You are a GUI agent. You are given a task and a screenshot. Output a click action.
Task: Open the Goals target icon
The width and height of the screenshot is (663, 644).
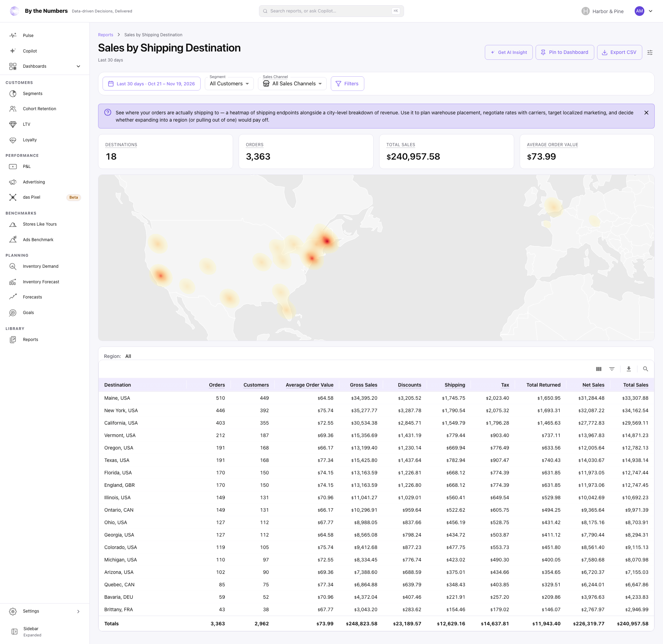(x=13, y=313)
